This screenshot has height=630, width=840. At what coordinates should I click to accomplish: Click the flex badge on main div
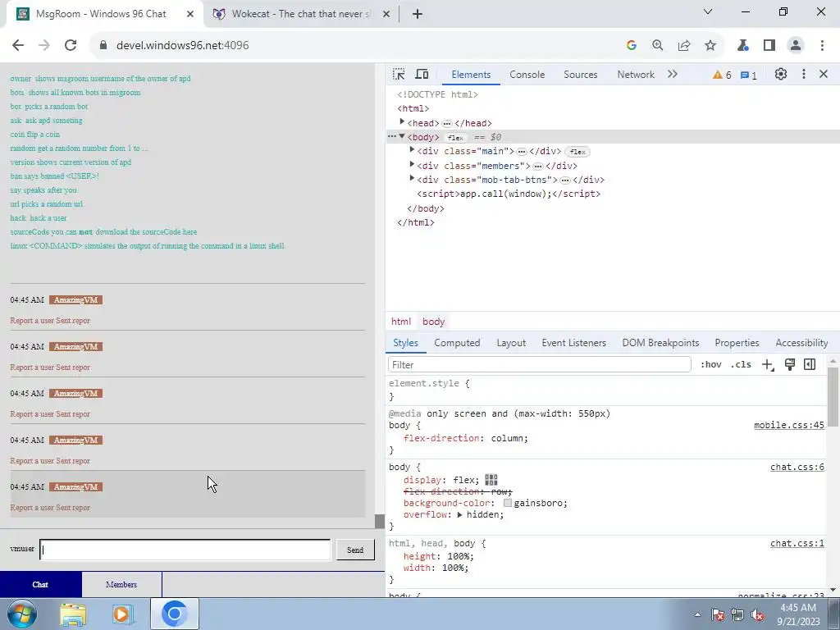click(x=577, y=152)
